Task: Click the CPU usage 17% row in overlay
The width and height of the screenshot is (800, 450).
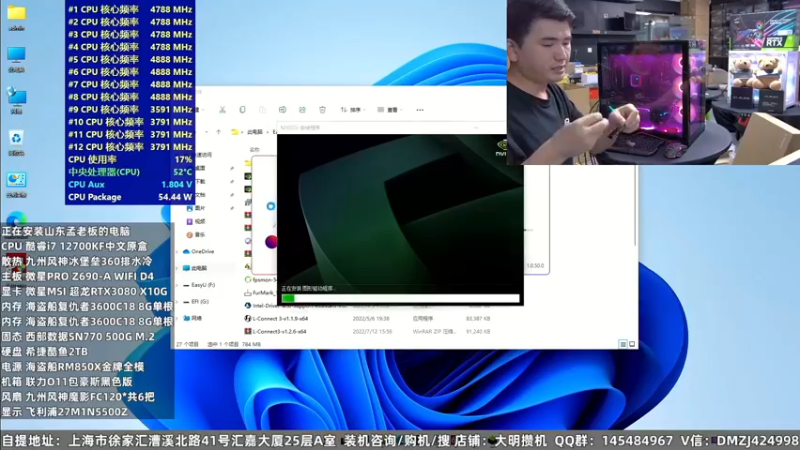Action: (x=130, y=159)
